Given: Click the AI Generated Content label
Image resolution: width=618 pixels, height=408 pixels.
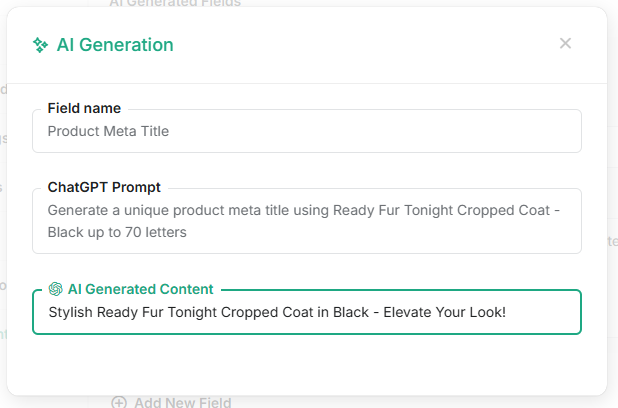Looking at the screenshot, I should 141,289.
